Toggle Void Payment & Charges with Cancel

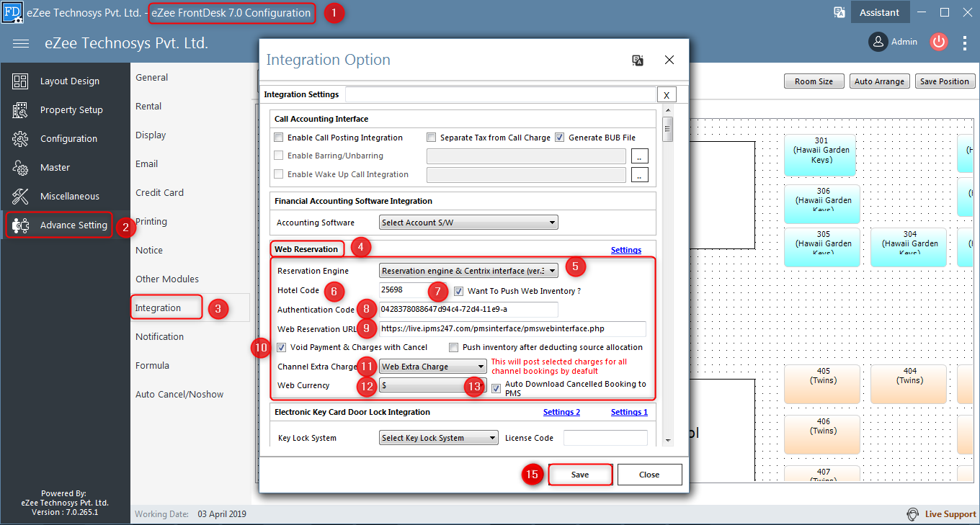click(x=282, y=347)
